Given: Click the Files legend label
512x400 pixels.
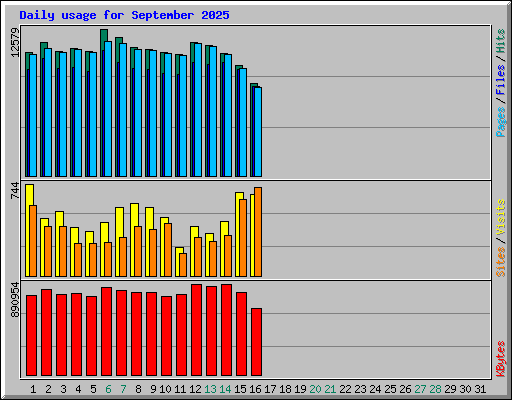Looking at the screenshot, I should pos(501,80).
